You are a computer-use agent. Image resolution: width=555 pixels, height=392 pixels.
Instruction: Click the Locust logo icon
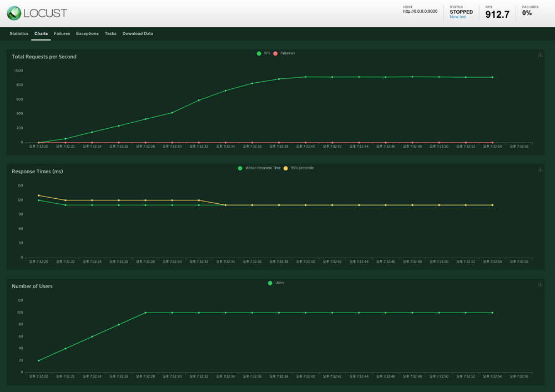14,12
